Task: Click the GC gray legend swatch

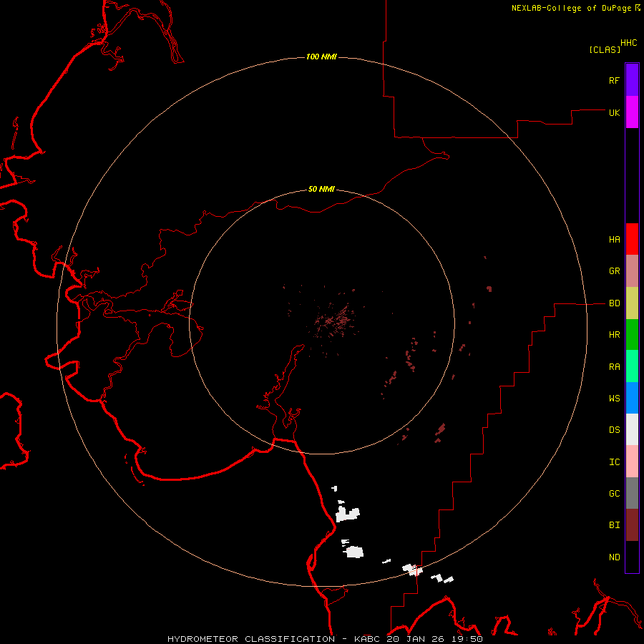Action: pyautogui.click(x=632, y=493)
